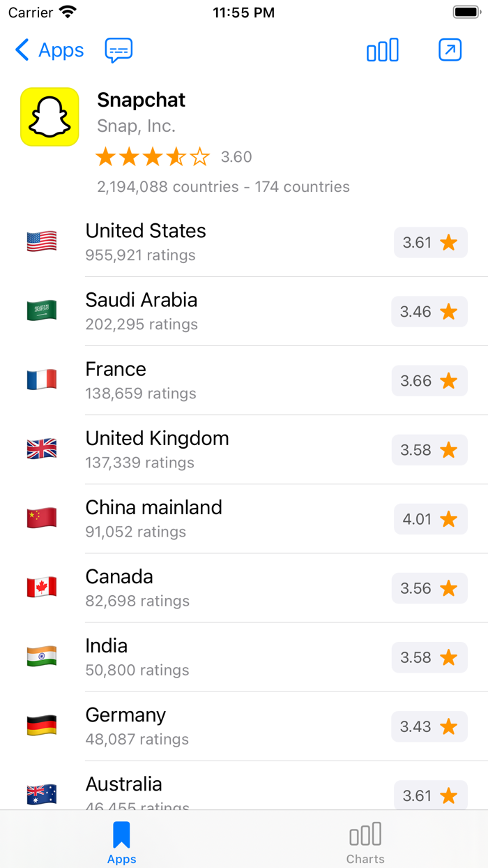Tap the Saudi Arabia flag
The image size is (488, 868).
coord(41,311)
